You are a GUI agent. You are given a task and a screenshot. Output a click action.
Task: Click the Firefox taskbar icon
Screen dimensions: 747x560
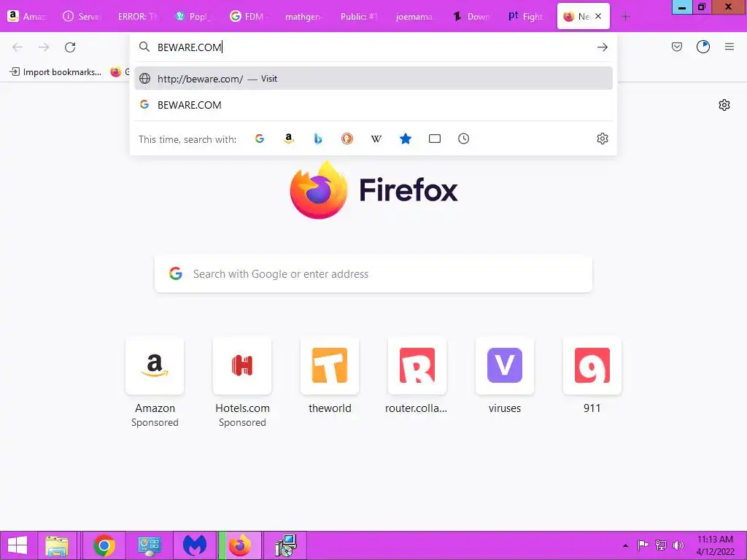point(240,545)
